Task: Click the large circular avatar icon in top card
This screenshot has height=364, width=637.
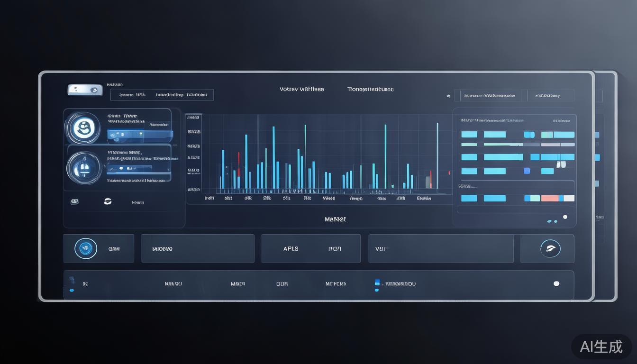Action: (83, 127)
